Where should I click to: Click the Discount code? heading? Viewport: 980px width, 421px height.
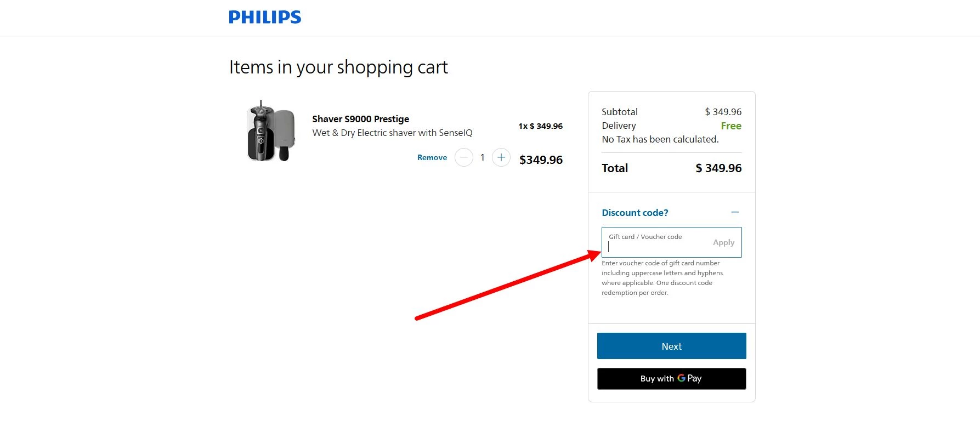pyautogui.click(x=635, y=213)
